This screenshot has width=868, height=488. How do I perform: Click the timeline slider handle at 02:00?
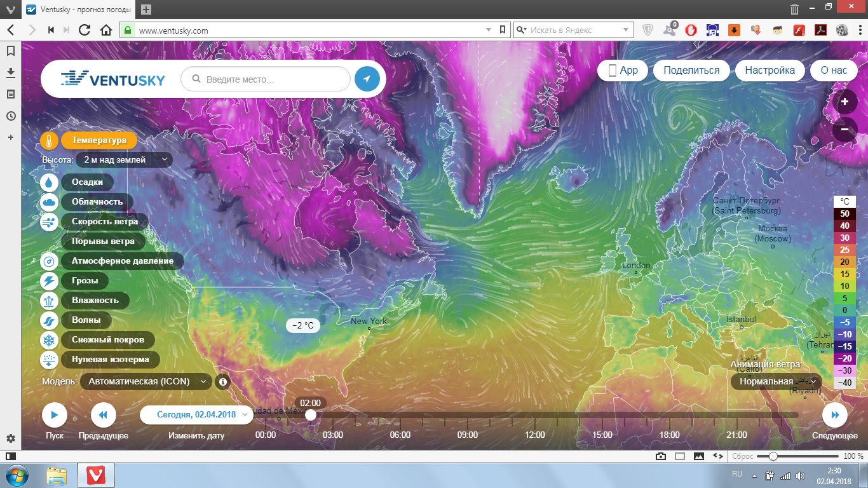(310, 415)
